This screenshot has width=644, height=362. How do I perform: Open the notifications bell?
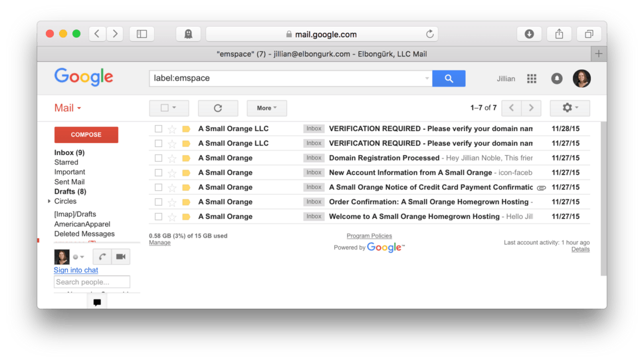(x=556, y=79)
